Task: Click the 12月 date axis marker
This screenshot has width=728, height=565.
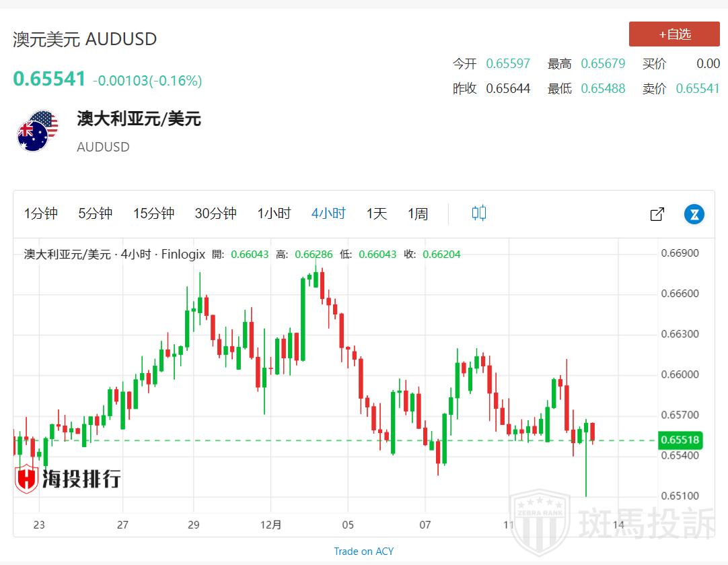Action: [x=270, y=525]
